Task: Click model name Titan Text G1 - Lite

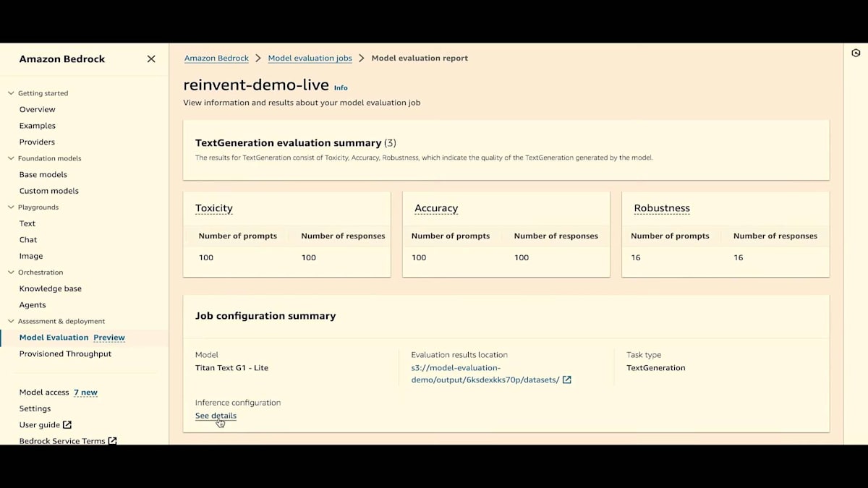Action: tap(231, 368)
